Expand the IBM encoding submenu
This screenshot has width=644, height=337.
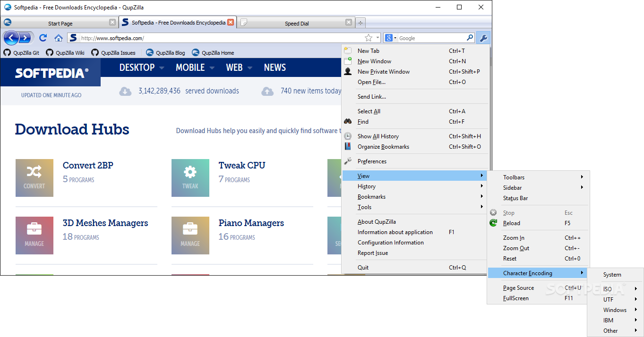(616, 320)
